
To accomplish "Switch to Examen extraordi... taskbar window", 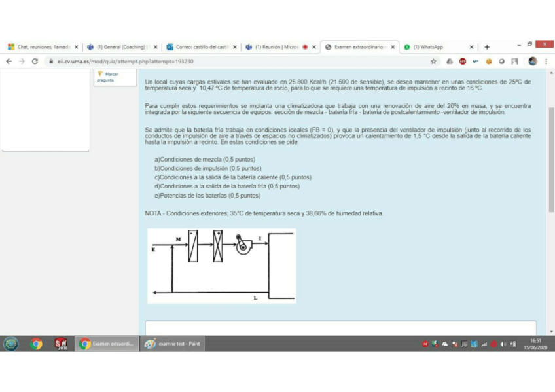I will (107, 344).
